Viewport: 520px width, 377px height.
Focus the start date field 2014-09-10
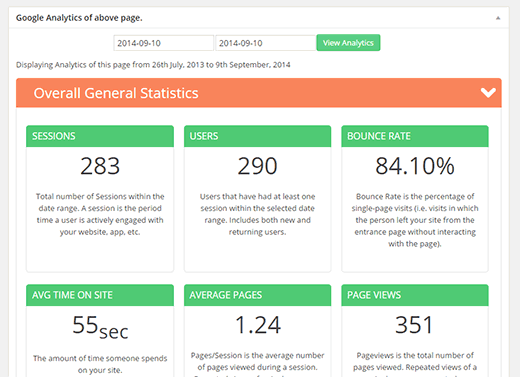point(163,43)
